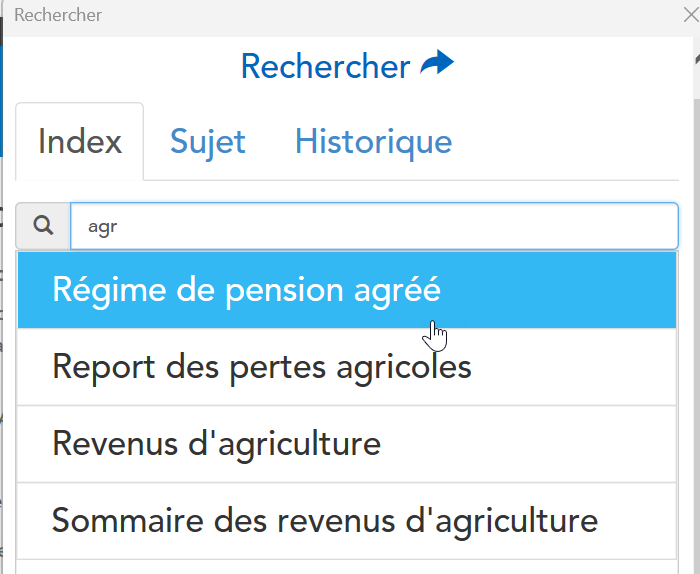Click the Rechercher window title bar

coord(300,15)
